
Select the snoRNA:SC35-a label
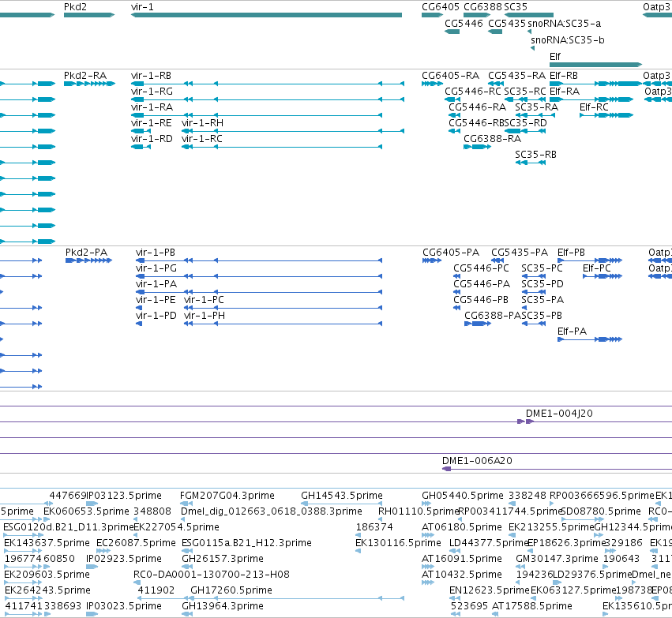click(564, 24)
